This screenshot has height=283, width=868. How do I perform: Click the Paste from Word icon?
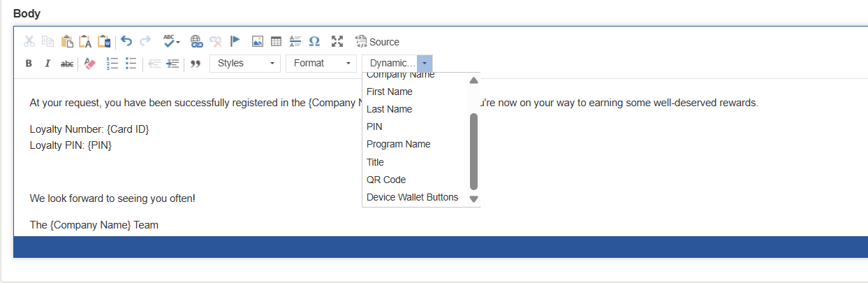click(104, 41)
